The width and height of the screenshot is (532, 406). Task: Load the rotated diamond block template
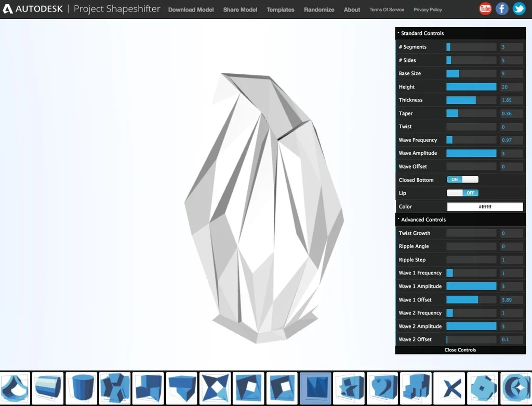coord(482,388)
